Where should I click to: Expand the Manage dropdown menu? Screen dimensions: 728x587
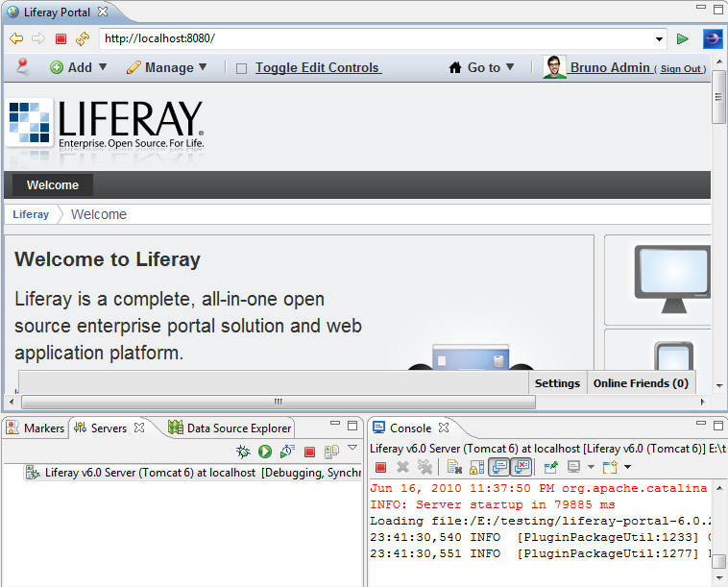pos(167,67)
